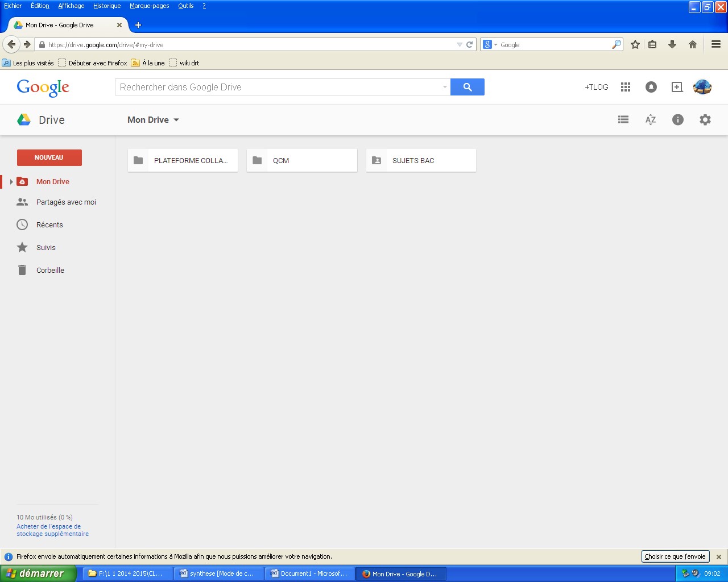Switch to Document1 Word in taskbar
The width and height of the screenshot is (728, 582).
click(309, 573)
